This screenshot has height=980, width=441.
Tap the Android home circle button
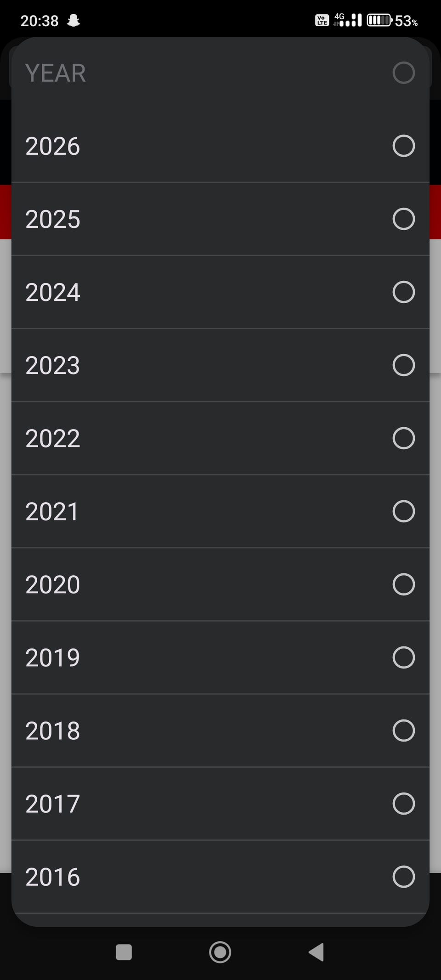pyautogui.click(x=220, y=952)
